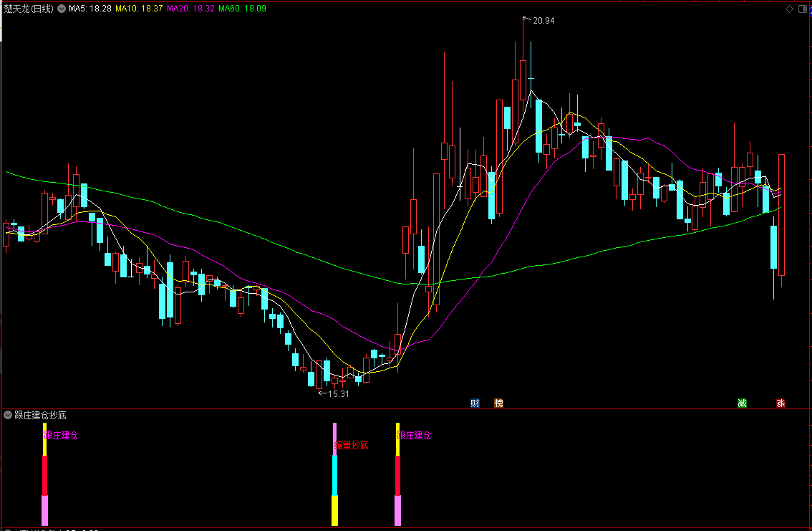Image resolution: width=812 pixels, height=531 pixels.
Task: Collapse the 跟庄建仓抄底 indicator panel arrow
Action: tap(8, 415)
